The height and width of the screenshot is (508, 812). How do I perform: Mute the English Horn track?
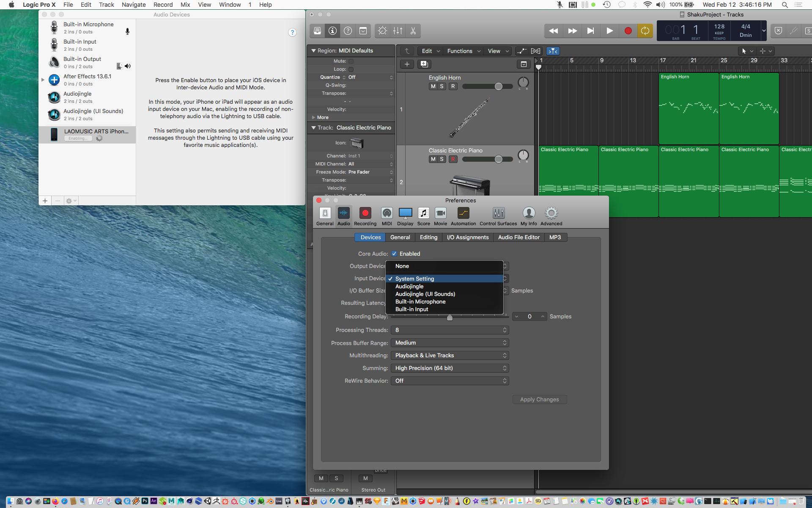[433, 86]
